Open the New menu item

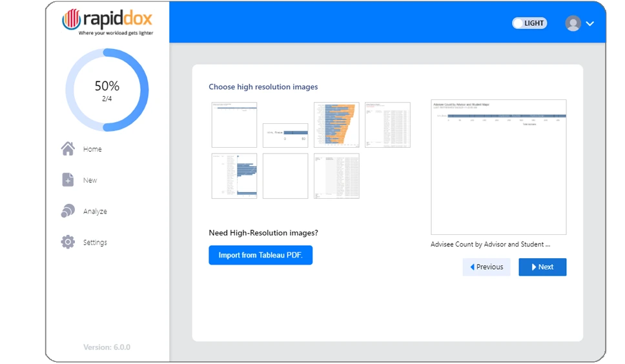tap(90, 180)
